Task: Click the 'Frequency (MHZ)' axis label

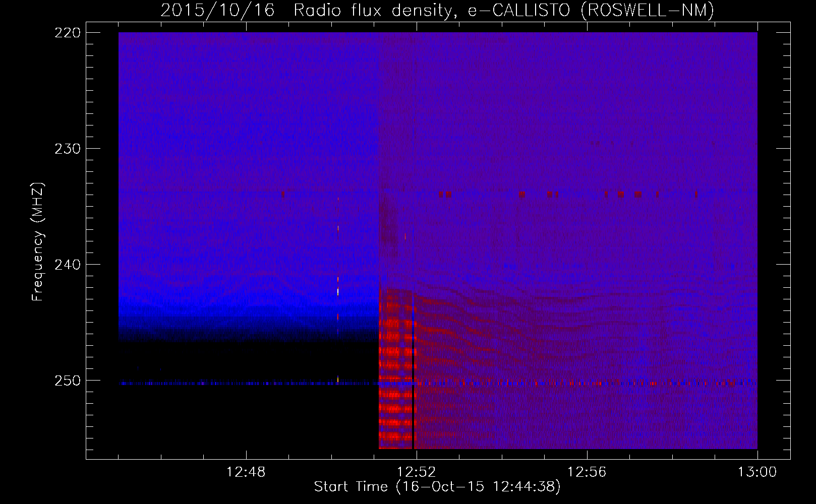Action: [x=38, y=242]
